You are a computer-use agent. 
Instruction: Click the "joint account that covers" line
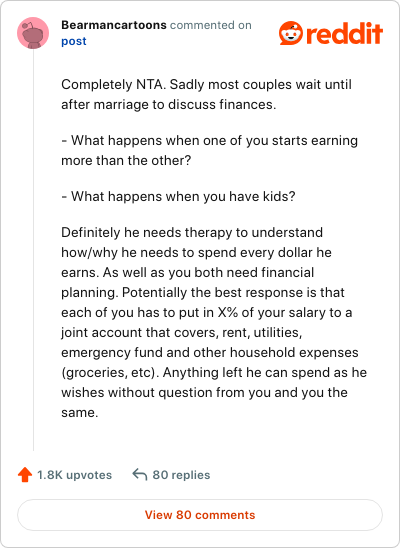(x=181, y=332)
